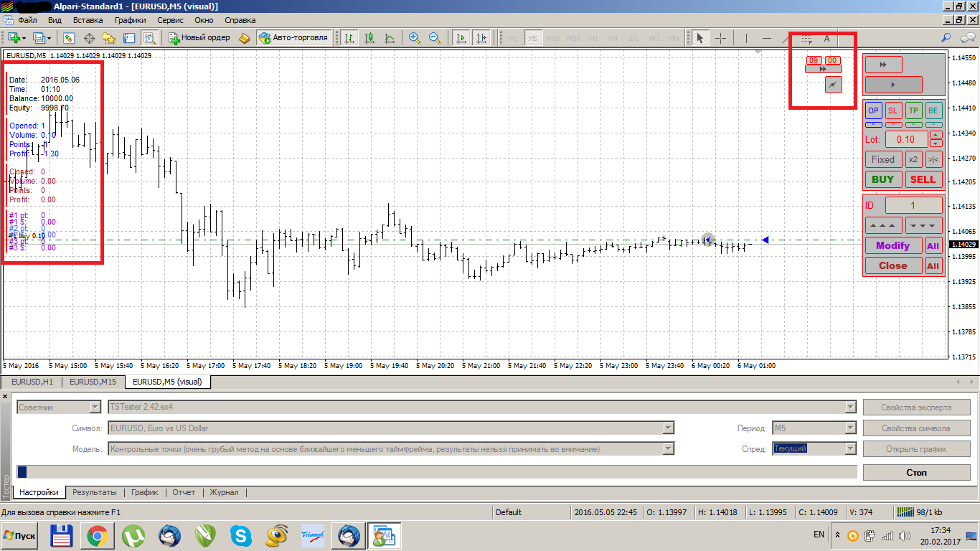Toggle the SL stop loss button
The width and height of the screenshot is (980, 551).
coord(893,110)
